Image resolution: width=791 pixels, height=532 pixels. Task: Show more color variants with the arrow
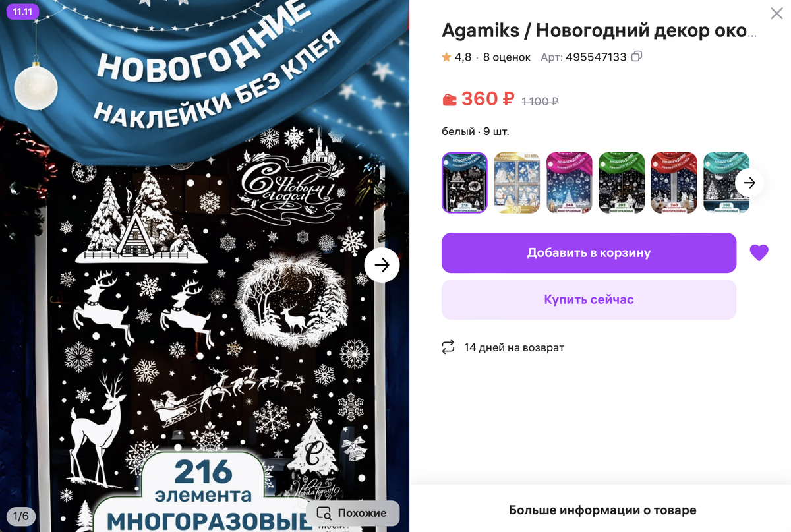(749, 183)
